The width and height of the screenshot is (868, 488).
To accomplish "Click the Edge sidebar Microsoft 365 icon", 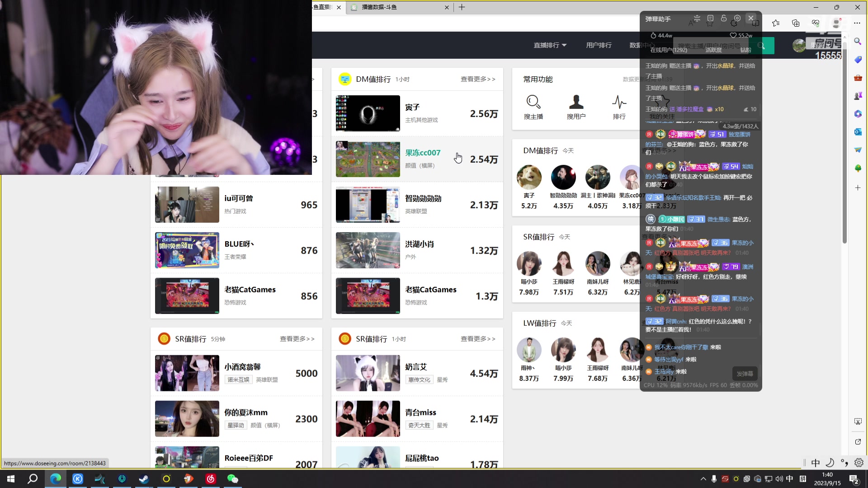I will point(858,114).
